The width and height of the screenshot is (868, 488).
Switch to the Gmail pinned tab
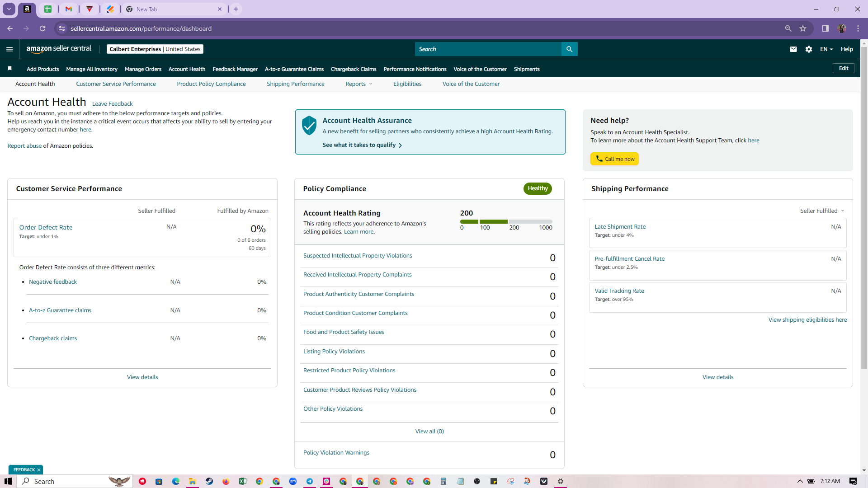(69, 9)
